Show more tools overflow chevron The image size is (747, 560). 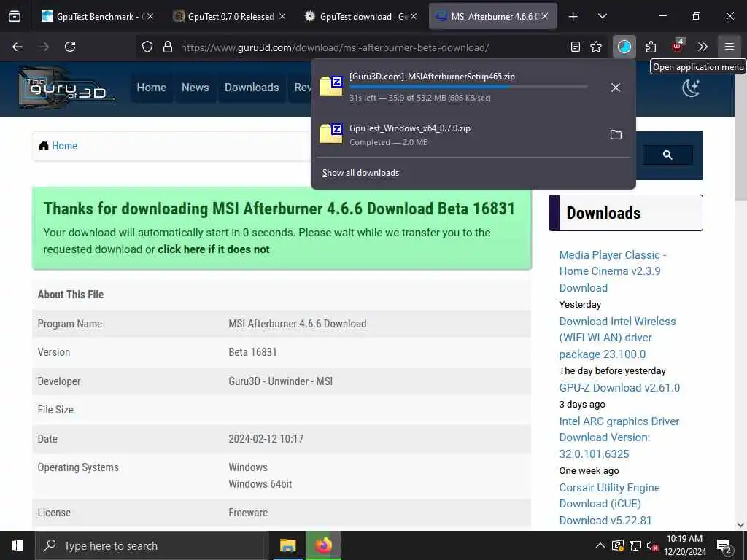pyautogui.click(x=703, y=47)
